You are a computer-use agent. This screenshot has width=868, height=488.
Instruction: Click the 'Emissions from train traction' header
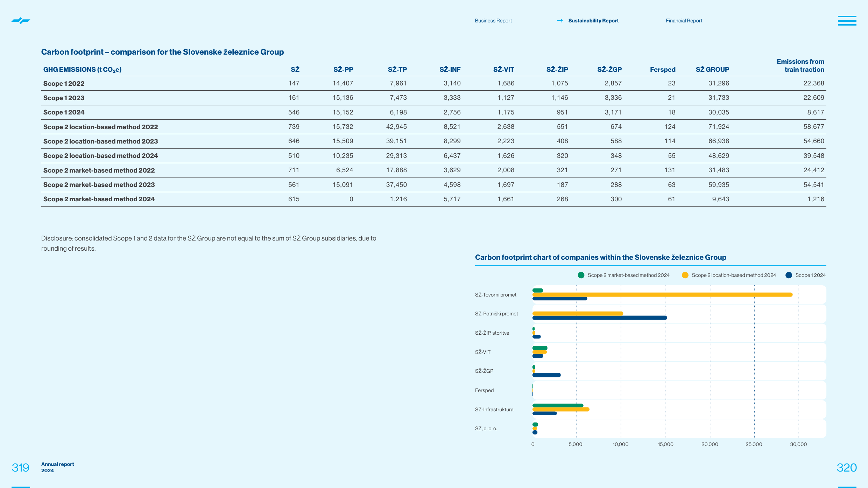(800, 65)
